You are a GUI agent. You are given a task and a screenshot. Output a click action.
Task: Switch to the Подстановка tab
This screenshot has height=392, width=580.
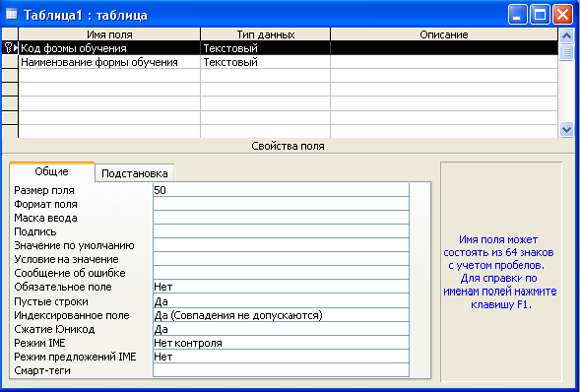[x=135, y=173]
